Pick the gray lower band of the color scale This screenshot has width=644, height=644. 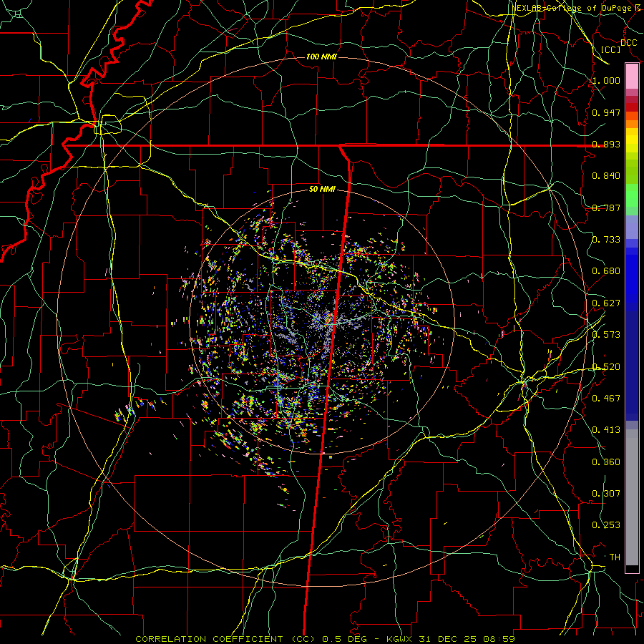632,497
